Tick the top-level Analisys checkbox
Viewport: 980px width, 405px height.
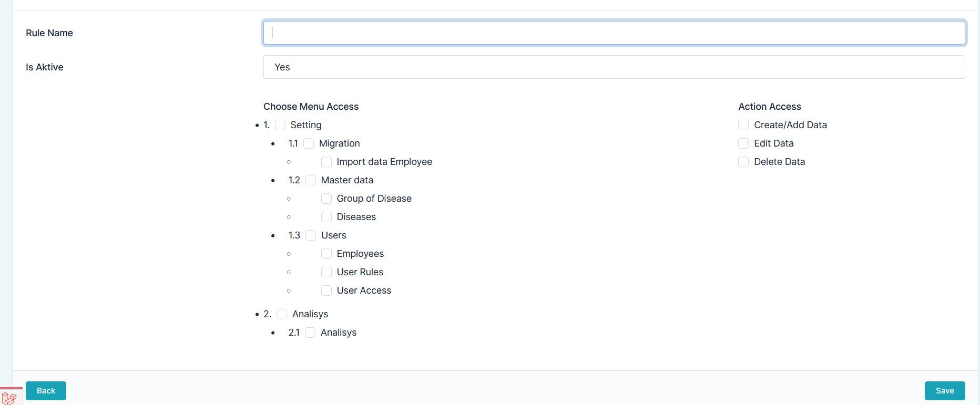pos(282,314)
